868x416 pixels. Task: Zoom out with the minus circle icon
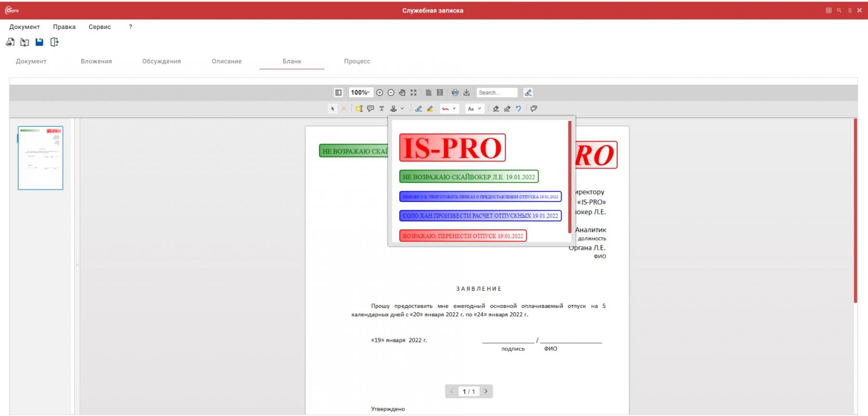click(x=391, y=93)
